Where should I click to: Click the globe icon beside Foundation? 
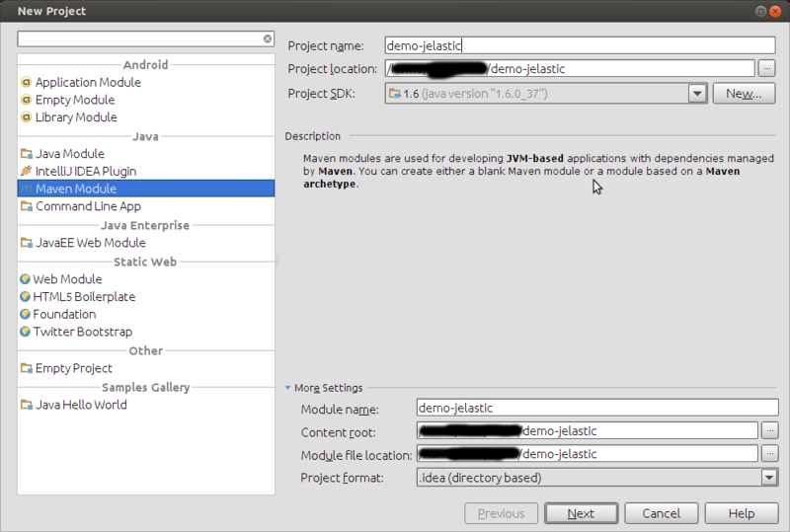click(26, 314)
